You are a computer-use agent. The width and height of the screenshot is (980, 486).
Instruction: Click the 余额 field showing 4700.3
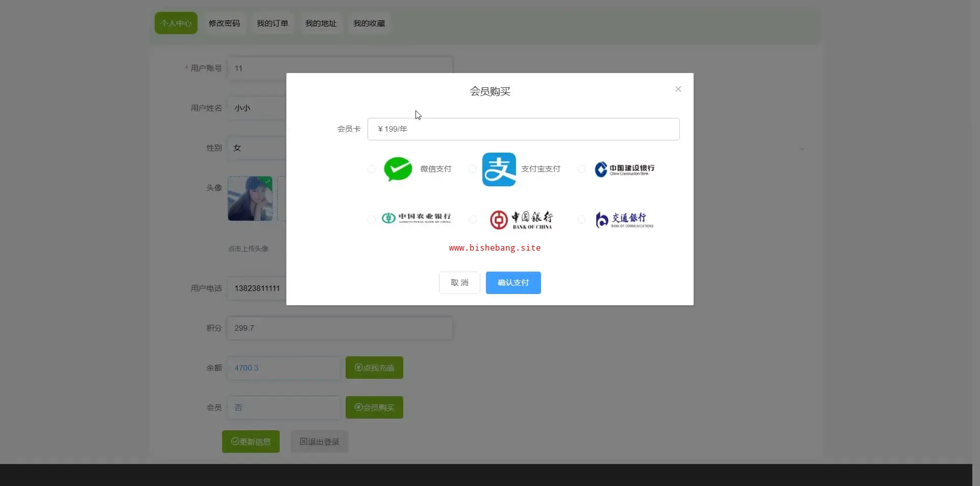point(284,368)
